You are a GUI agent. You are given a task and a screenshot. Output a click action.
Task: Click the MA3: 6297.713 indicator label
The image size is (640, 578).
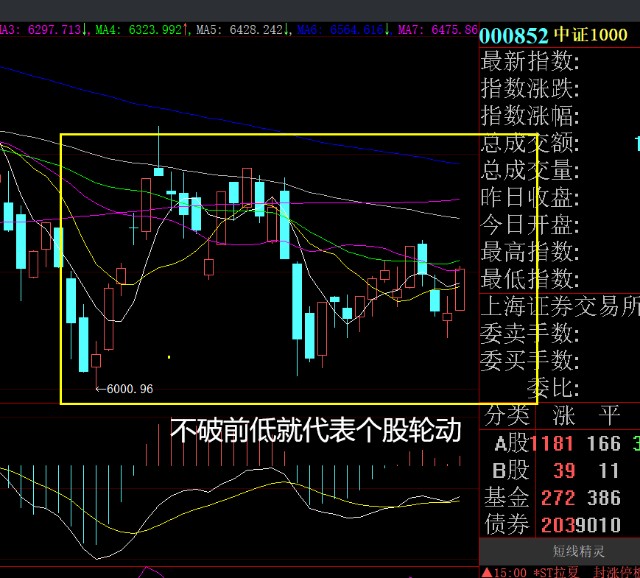[43, 29]
